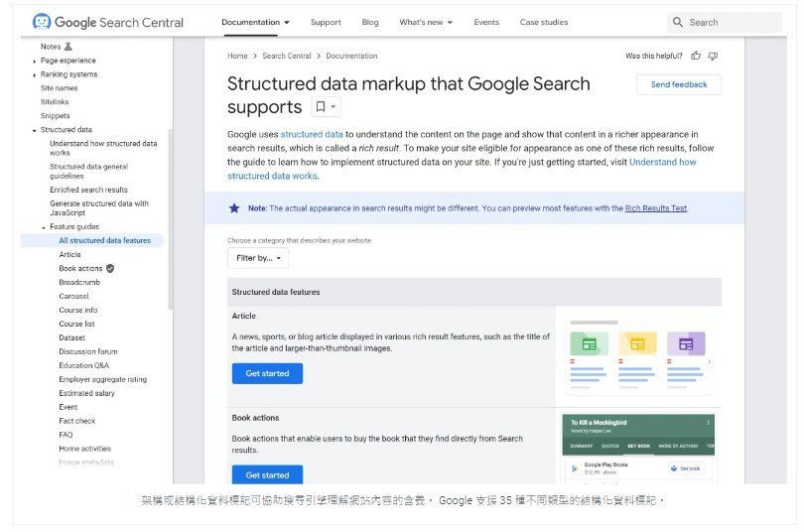Open Course list in the sidebar

(76, 324)
